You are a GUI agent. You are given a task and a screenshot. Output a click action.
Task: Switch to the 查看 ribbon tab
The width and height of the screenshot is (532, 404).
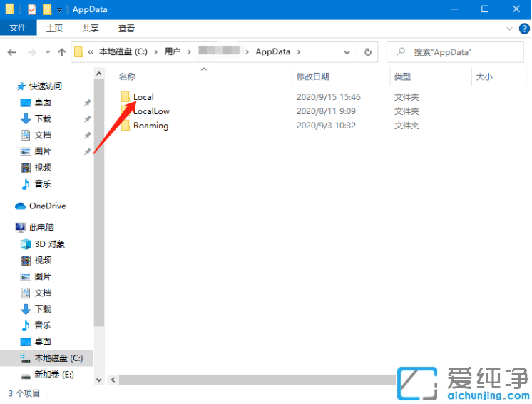(x=126, y=28)
